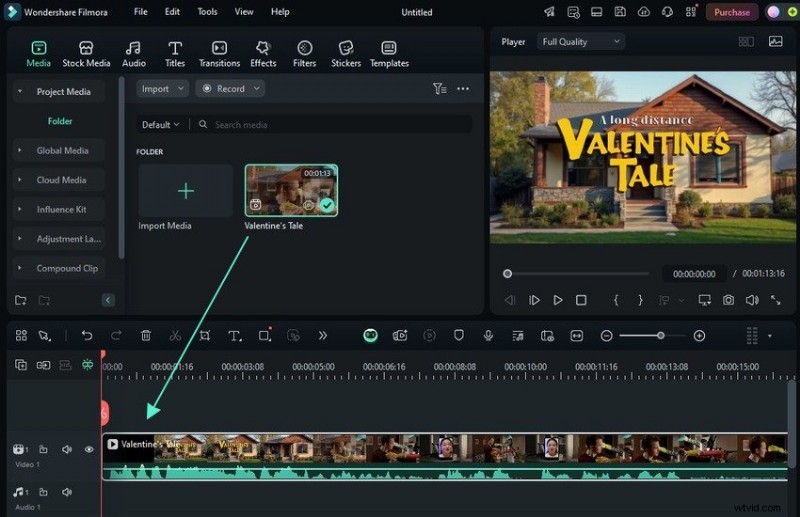Switch to the Audio tab
Image resolution: width=800 pixels, height=517 pixels.
(134, 54)
